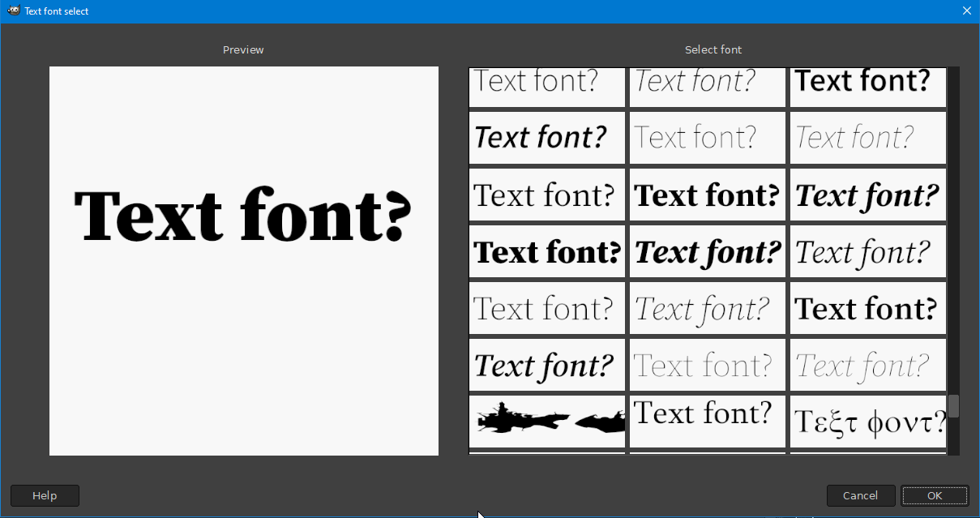Choose the thinnest hairline upright serif thumbnail

click(708, 364)
